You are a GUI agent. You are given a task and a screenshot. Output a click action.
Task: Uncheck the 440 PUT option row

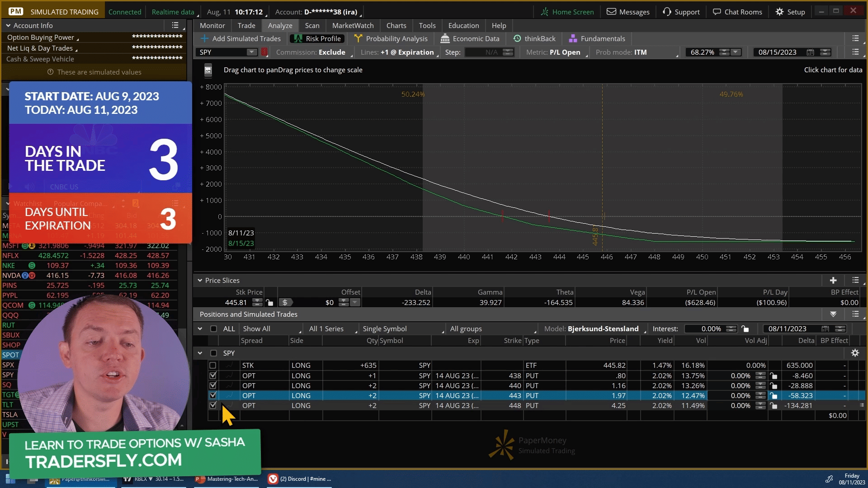(213, 385)
